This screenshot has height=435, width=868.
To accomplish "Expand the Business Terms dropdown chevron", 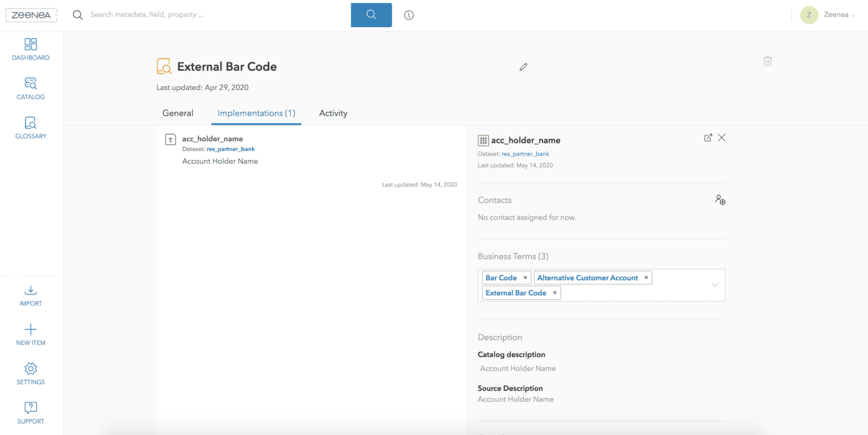I will 715,285.
